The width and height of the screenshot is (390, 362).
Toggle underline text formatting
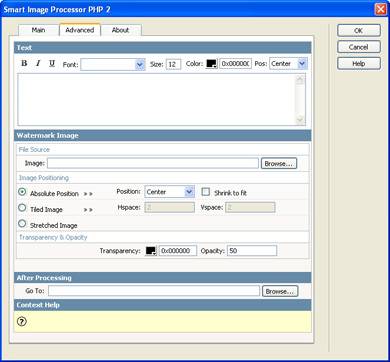[x=52, y=63]
